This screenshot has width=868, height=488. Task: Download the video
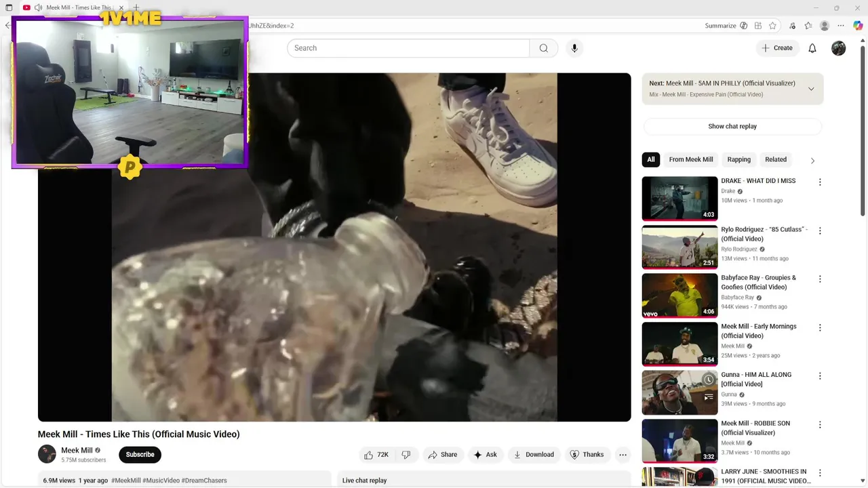[x=534, y=455]
